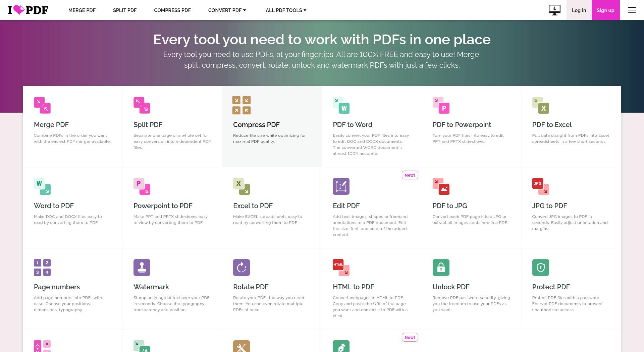The height and width of the screenshot is (352, 644).
Task: Click the Unlock PDF padlock icon
Action: pos(441,268)
